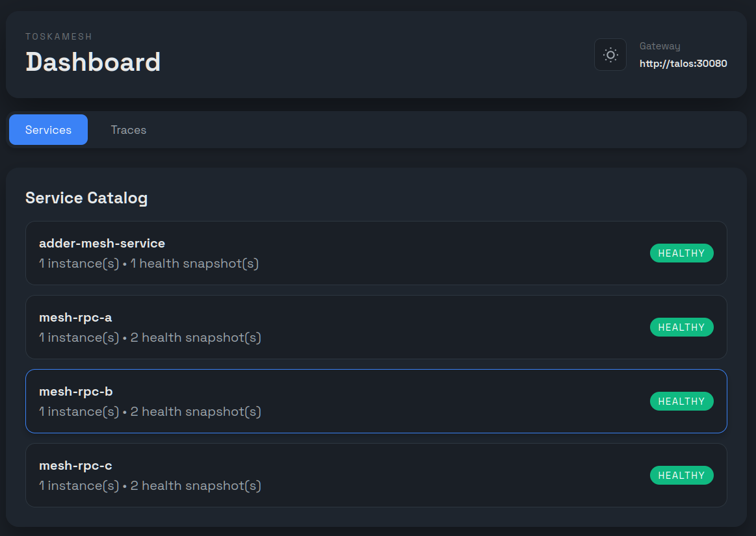Click mesh-rpc-b instance count text
This screenshot has height=536, width=756.
coord(79,412)
